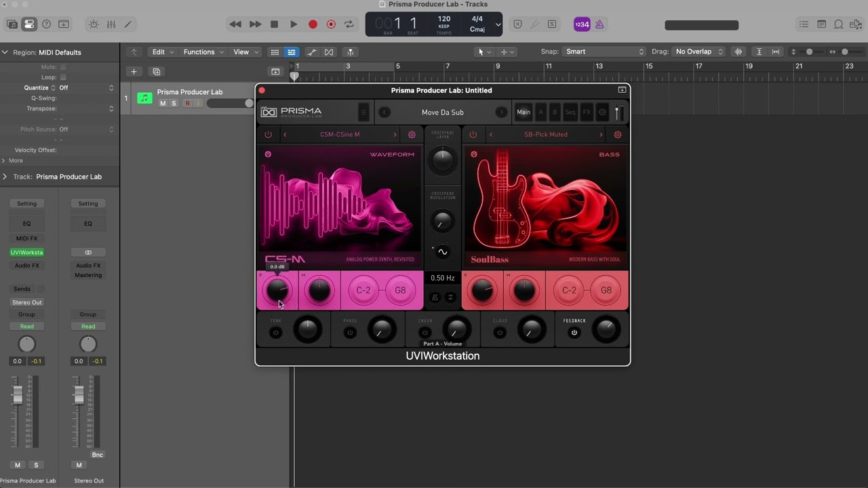This screenshot has width=868, height=488.
Task: Go to next preset after Move Da Sub
Action: click(x=502, y=113)
